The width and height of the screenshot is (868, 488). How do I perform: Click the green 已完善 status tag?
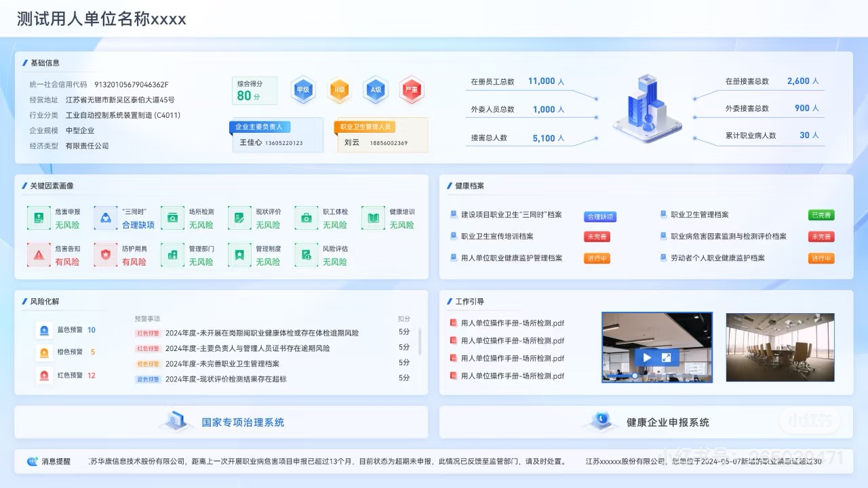(821, 215)
